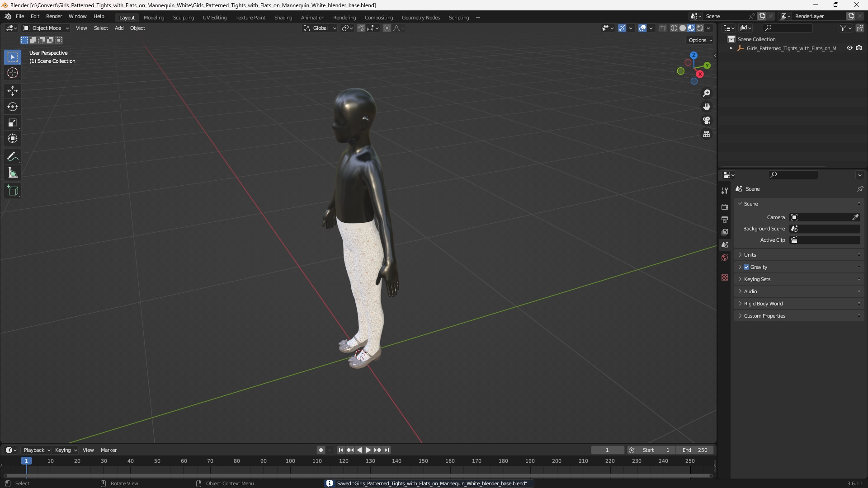The width and height of the screenshot is (868, 488).
Task: Disable collection in renders camera icon
Action: [x=859, y=48]
